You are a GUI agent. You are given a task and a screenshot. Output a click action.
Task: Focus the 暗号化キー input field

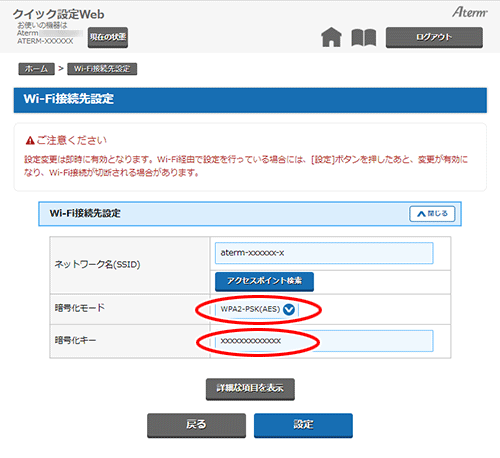(x=324, y=341)
